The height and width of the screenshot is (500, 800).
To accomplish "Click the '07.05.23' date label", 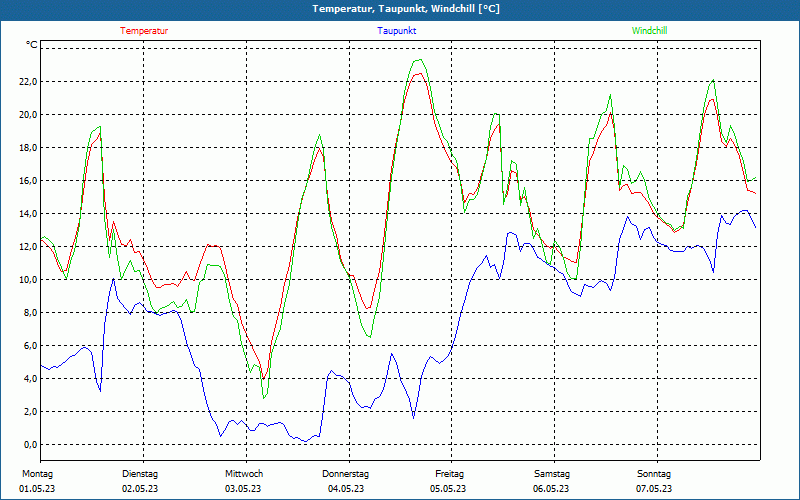I will click(654, 489).
